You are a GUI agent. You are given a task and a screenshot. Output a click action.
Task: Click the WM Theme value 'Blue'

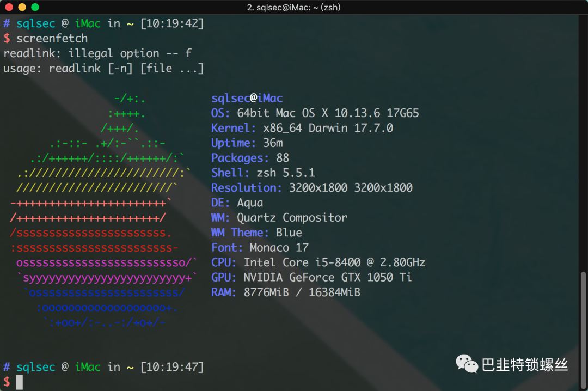tap(289, 233)
